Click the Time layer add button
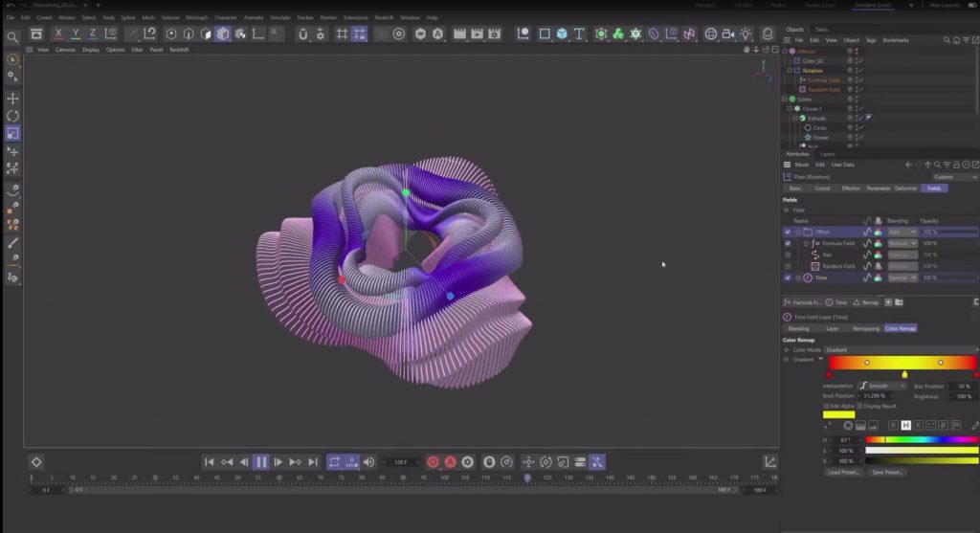Screen dimensions: 980x533 [836, 302]
